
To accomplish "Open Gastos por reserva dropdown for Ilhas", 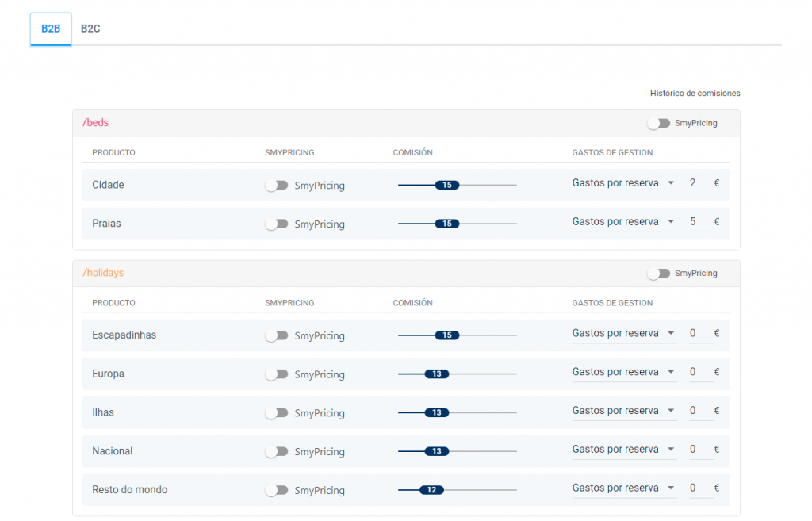I will 623,411.
